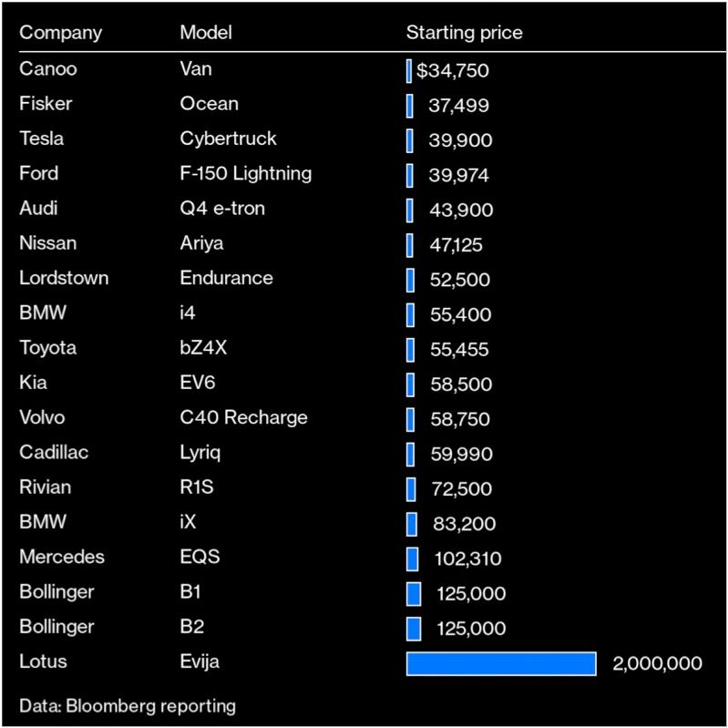Screen dimensions: 728x728
Task: Select the Cadillac company label
Action: tap(54, 452)
